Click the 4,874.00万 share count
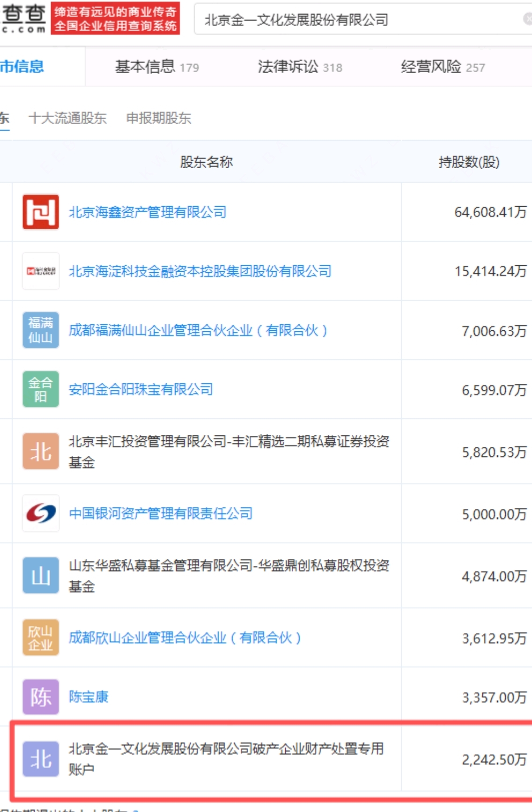The height and width of the screenshot is (812, 532). click(494, 576)
